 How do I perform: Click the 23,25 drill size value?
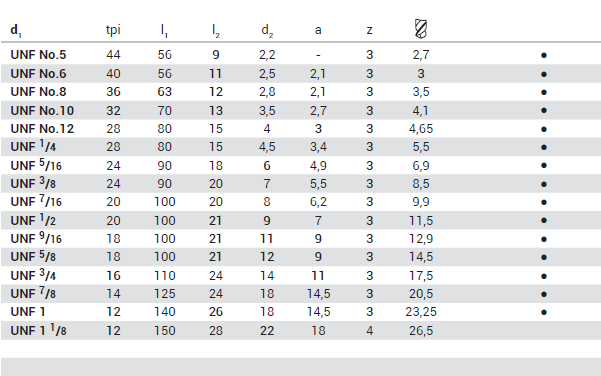click(421, 312)
